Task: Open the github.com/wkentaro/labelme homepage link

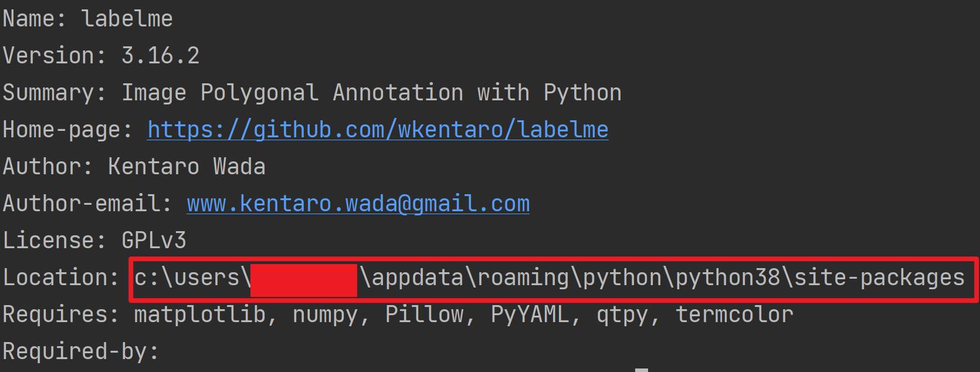Action: pyautogui.click(x=378, y=130)
